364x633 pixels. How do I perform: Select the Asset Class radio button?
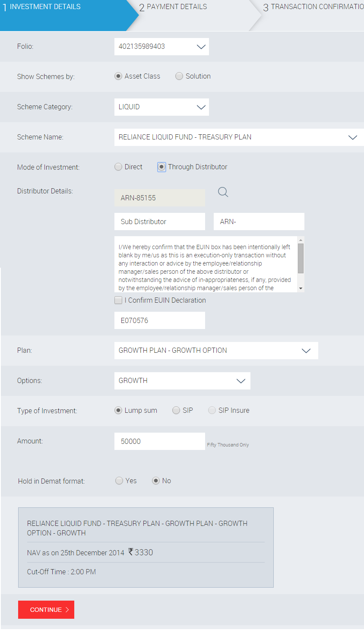(x=118, y=76)
